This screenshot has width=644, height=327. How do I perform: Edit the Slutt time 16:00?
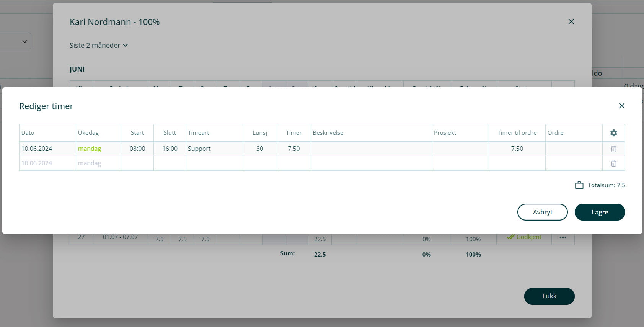point(170,149)
